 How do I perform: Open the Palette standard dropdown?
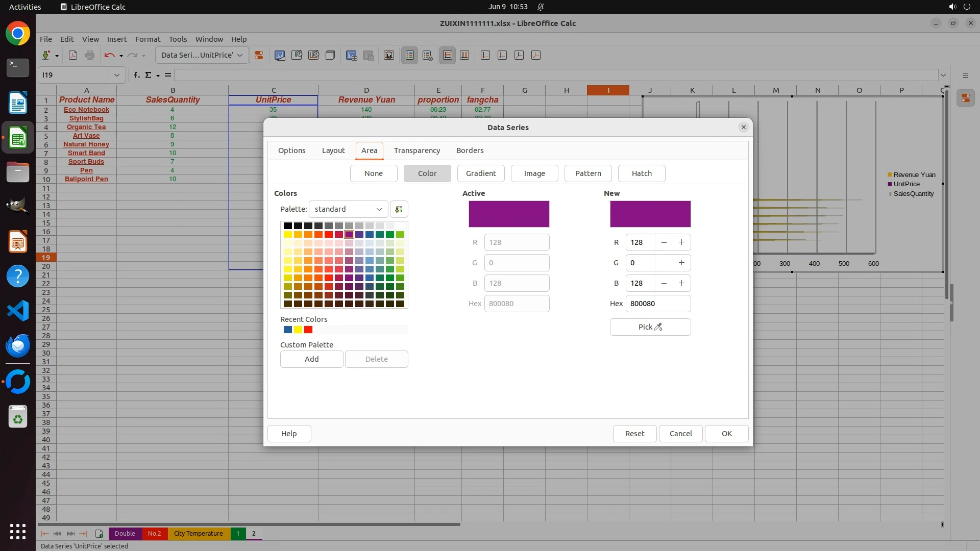(x=348, y=209)
